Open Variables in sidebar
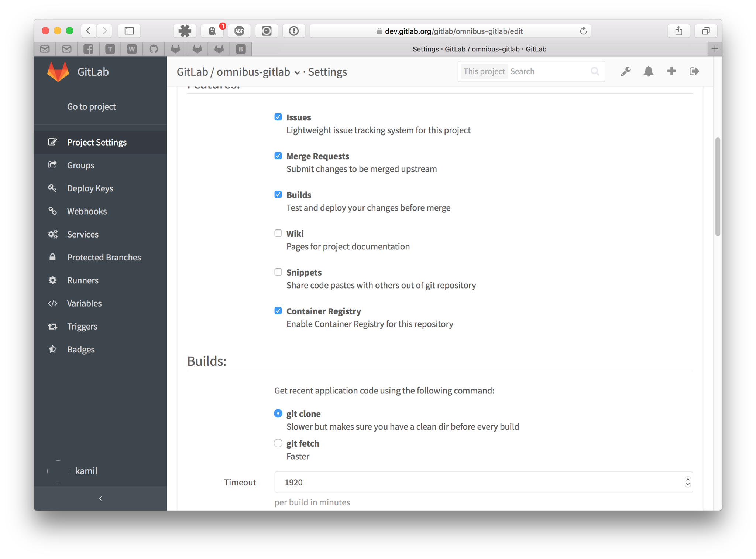 [100, 303]
